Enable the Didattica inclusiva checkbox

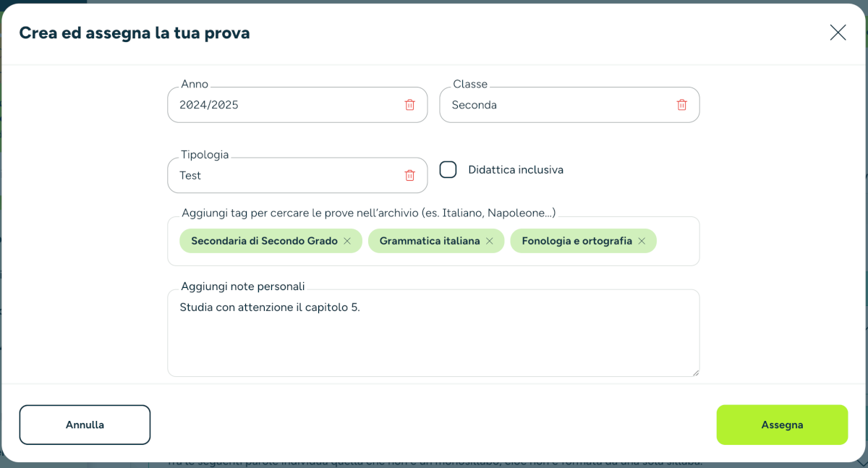[448, 170]
